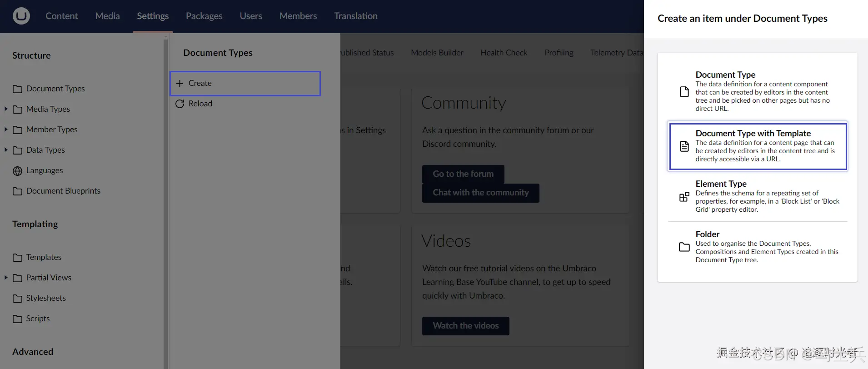Switch to the Health Check tab
868x369 pixels.
[x=504, y=53]
